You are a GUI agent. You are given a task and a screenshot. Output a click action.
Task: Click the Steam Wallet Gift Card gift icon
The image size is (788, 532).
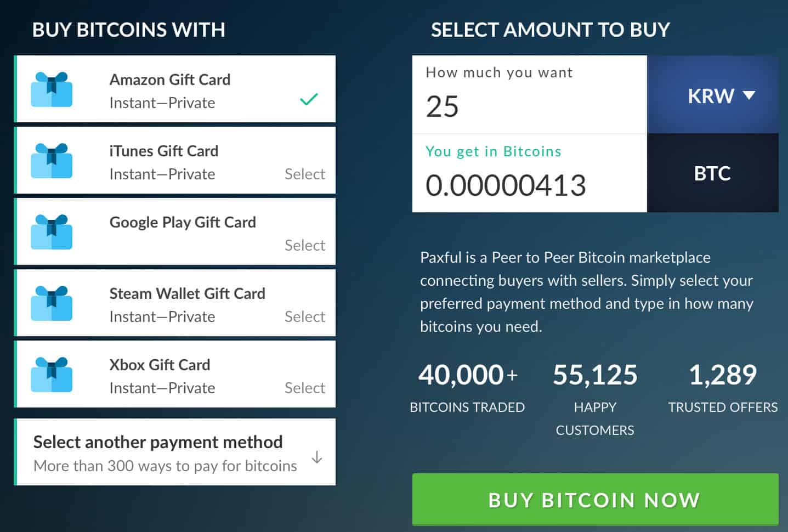pyautogui.click(x=52, y=303)
